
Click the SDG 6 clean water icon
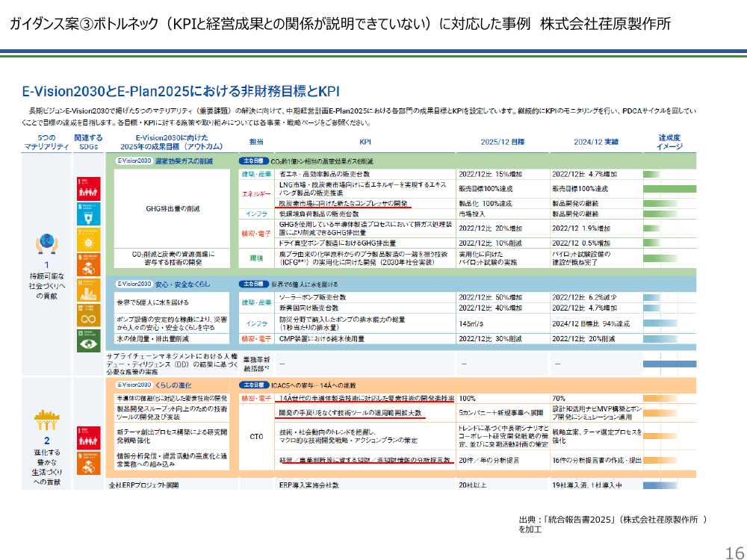pos(89,214)
